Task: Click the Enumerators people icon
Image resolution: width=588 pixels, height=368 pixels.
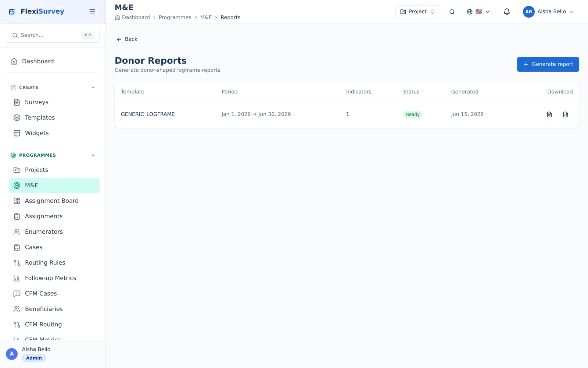Action: (x=17, y=232)
